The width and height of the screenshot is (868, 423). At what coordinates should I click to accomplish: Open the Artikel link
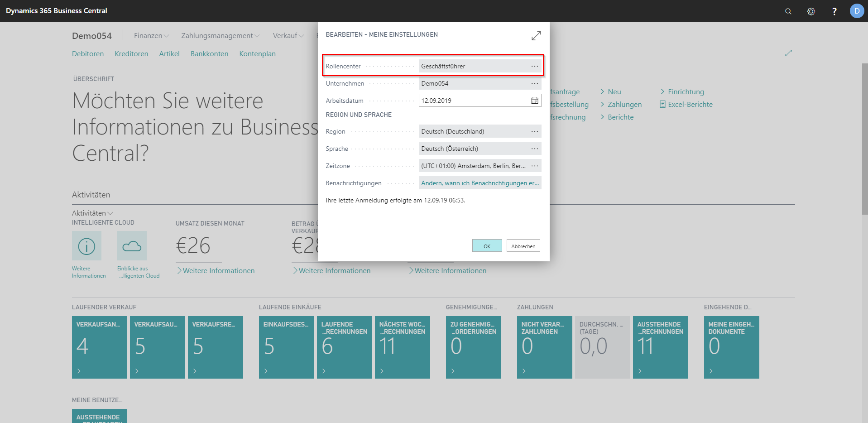169,53
